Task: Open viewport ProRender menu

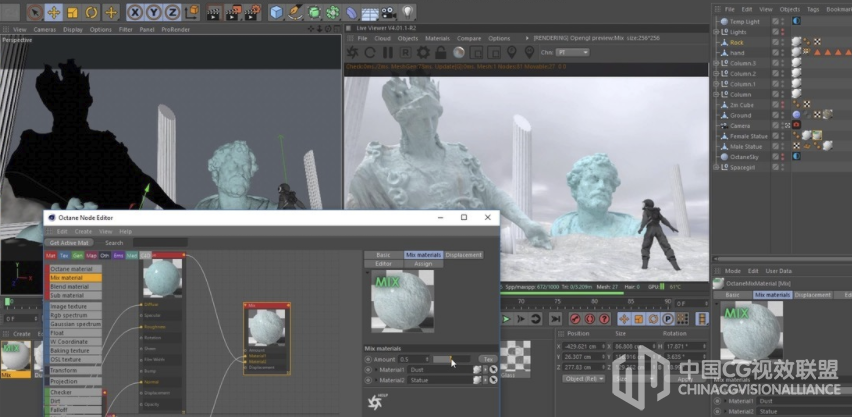Action: coord(176,29)
